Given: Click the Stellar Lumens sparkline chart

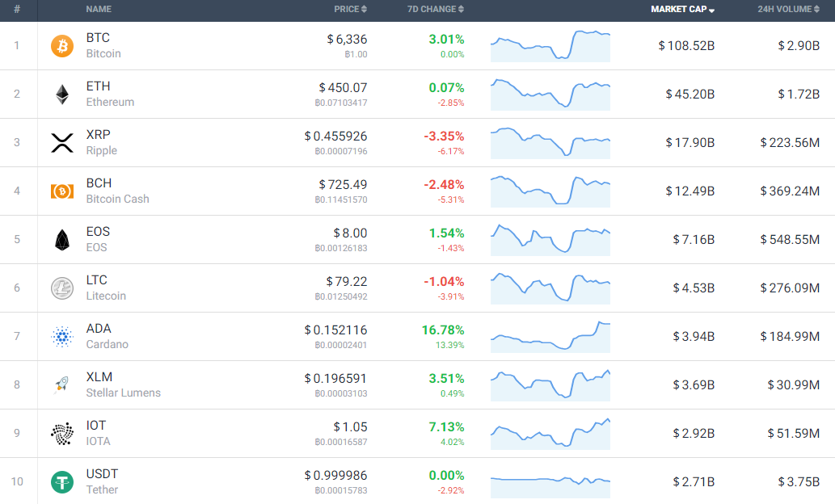Looking at the screenshot, I should tap(550, 384).
